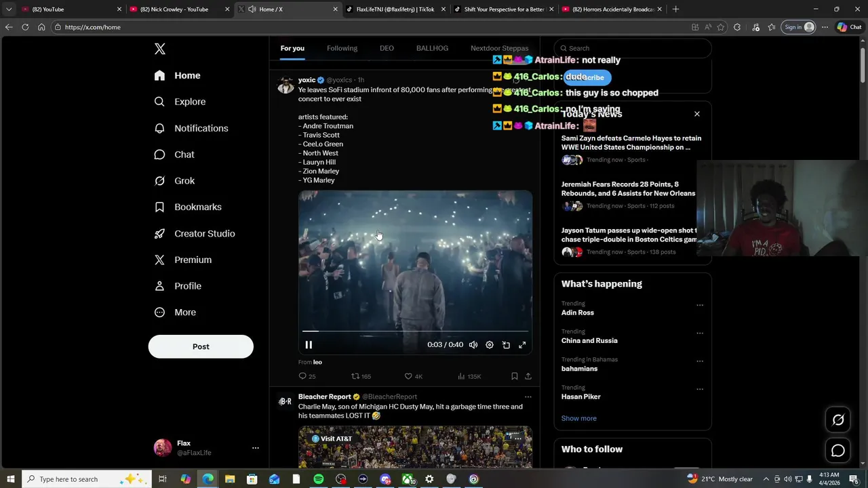Open Windows Start menu
Viewport: 868px width, 488px height.
[x=10, y=479]
